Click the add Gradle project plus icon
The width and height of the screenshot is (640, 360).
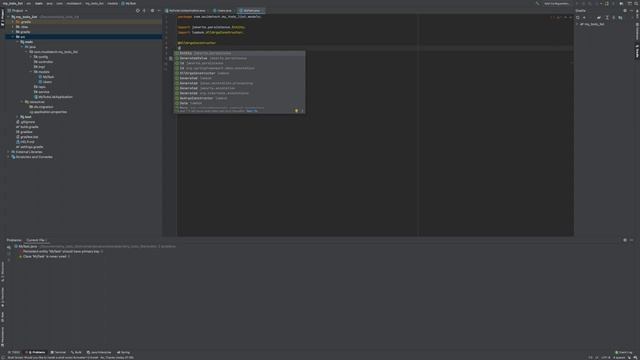(x=584, y=18)
